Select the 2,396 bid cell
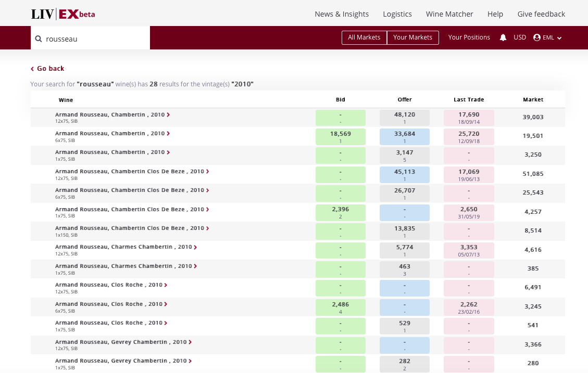The height and width of the screenshot is (373, 588). tap(341, 212)
